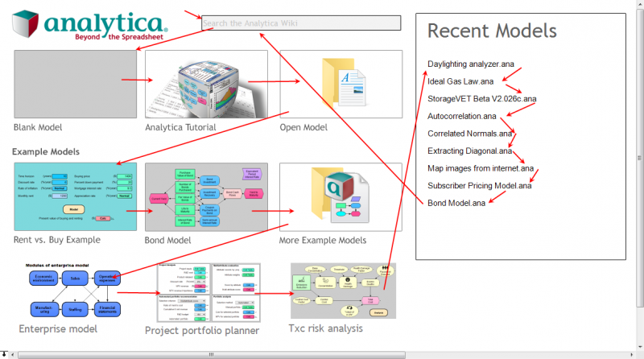Click the horizontal scrollbar thumb

click(212, 354)
